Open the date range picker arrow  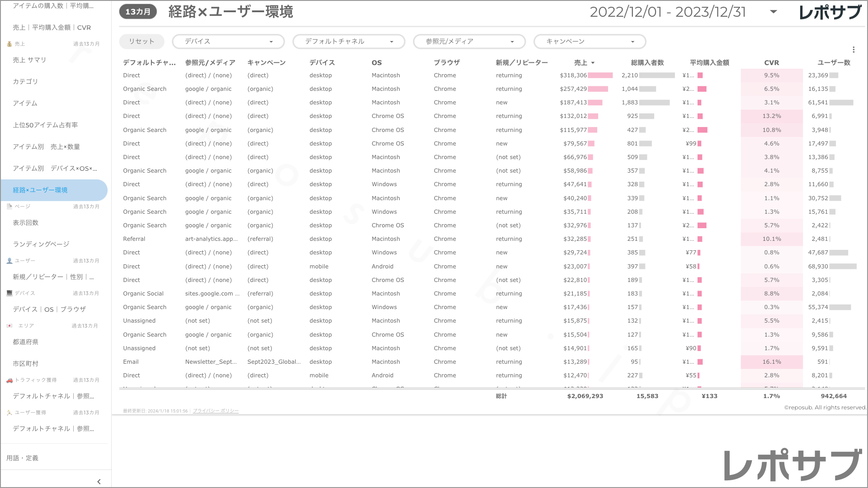(x=773, y=12)
